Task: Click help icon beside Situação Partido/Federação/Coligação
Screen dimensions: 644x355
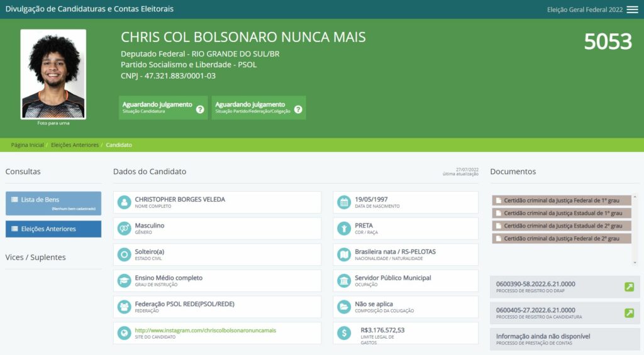Action: 298,109
